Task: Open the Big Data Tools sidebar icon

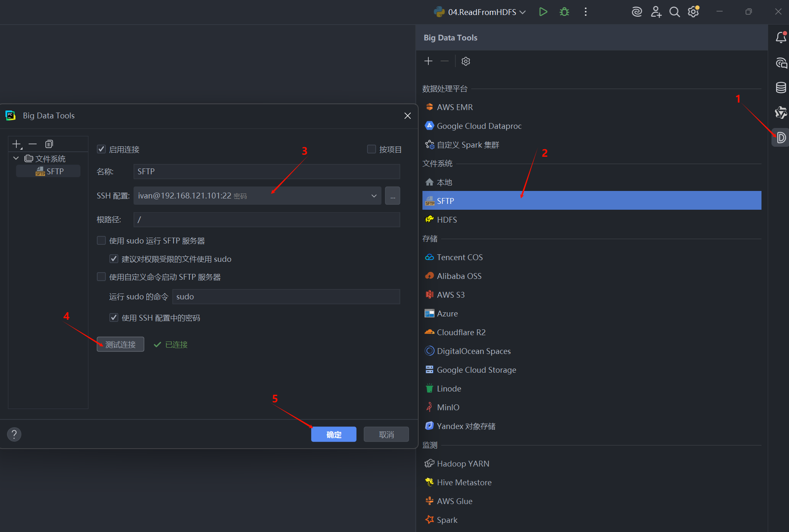Action: pos(781,138)
